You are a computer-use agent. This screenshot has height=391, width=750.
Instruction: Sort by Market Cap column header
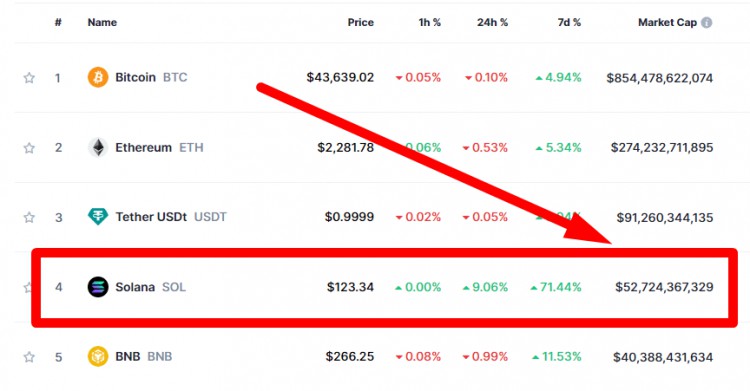pyautogui.click(x=667, y=22)
